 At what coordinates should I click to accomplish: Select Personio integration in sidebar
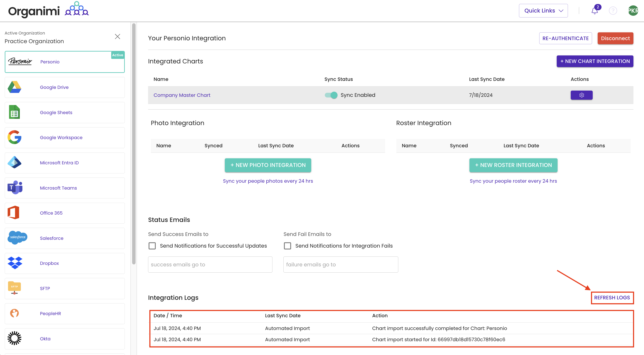click(65, 62)
